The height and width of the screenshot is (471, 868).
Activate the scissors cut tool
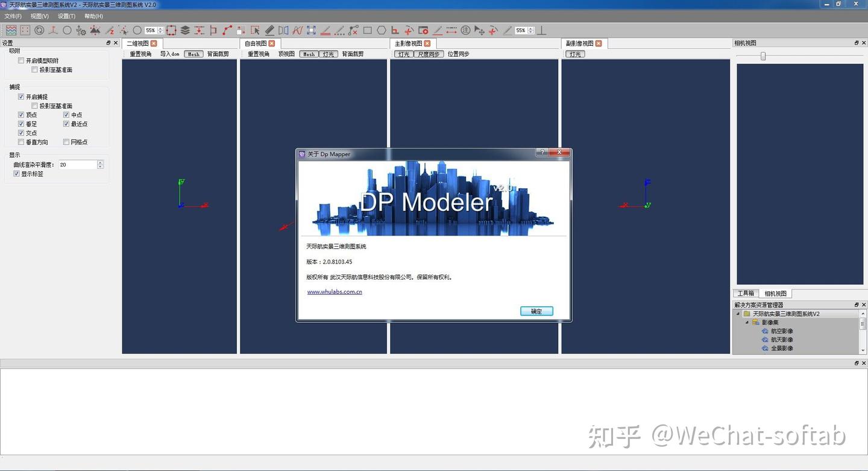pyautogui.click(x=409, y=30)
